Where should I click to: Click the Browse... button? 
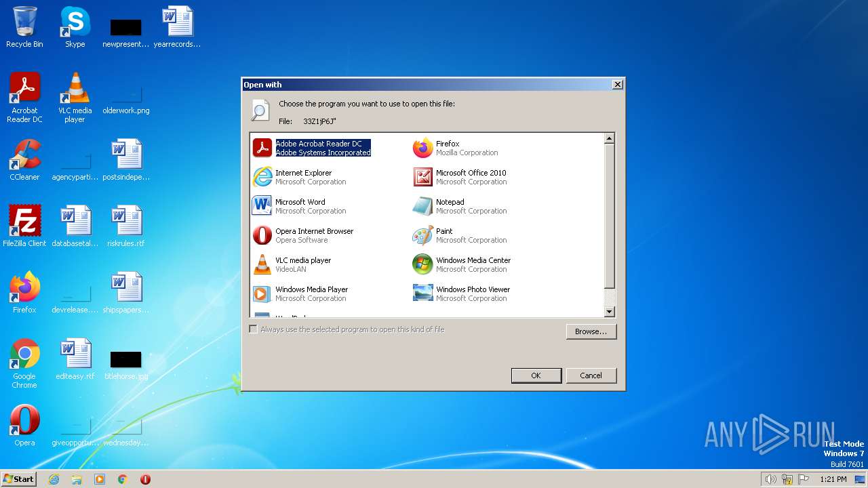[591, 331]
